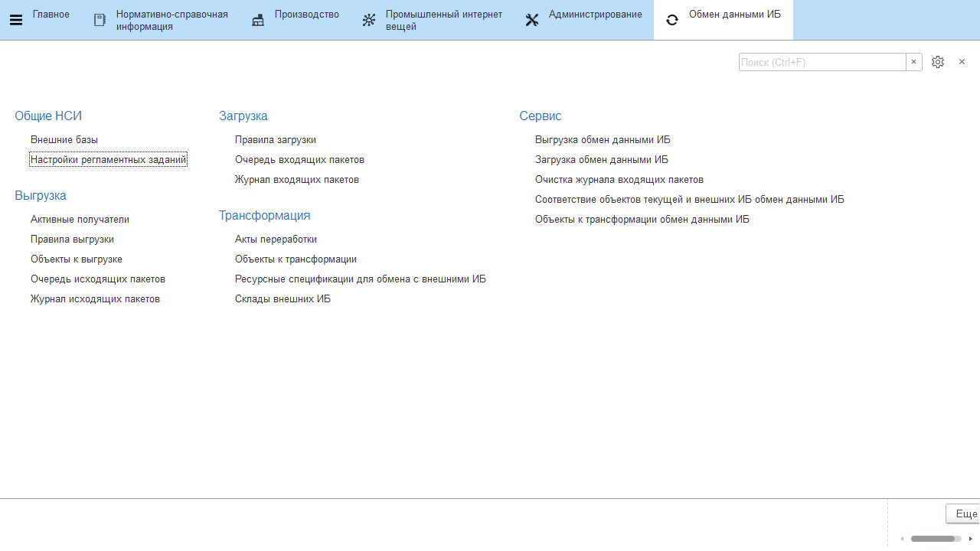Click the horizontal scrollbar right arrow
The height and width of the screenshot is (551, 980).
click(971, 539)
